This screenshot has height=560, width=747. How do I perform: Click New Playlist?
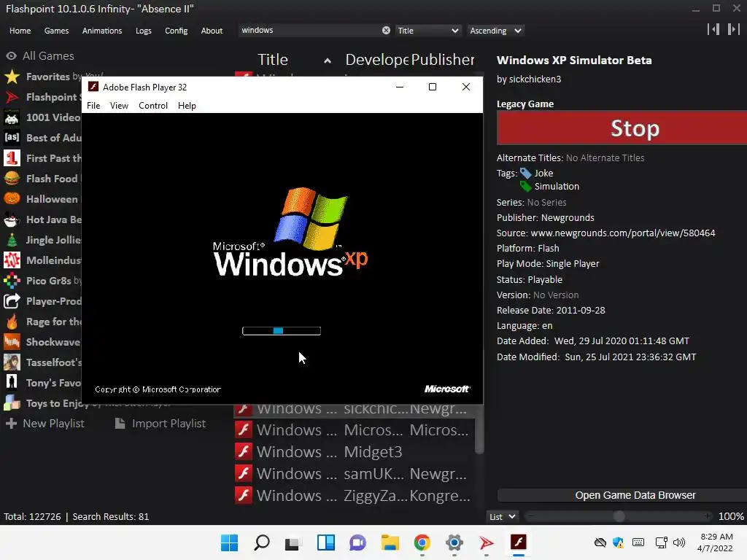click(44, 424)
